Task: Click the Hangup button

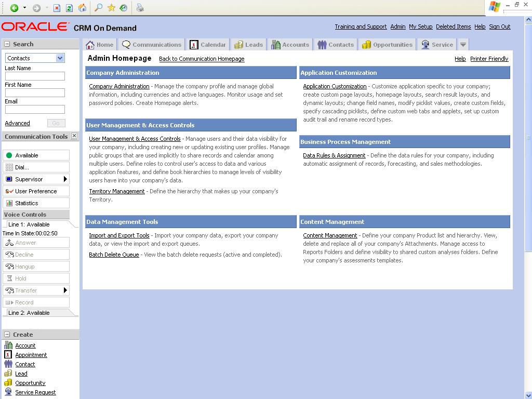Action: [x=36, y=267]
